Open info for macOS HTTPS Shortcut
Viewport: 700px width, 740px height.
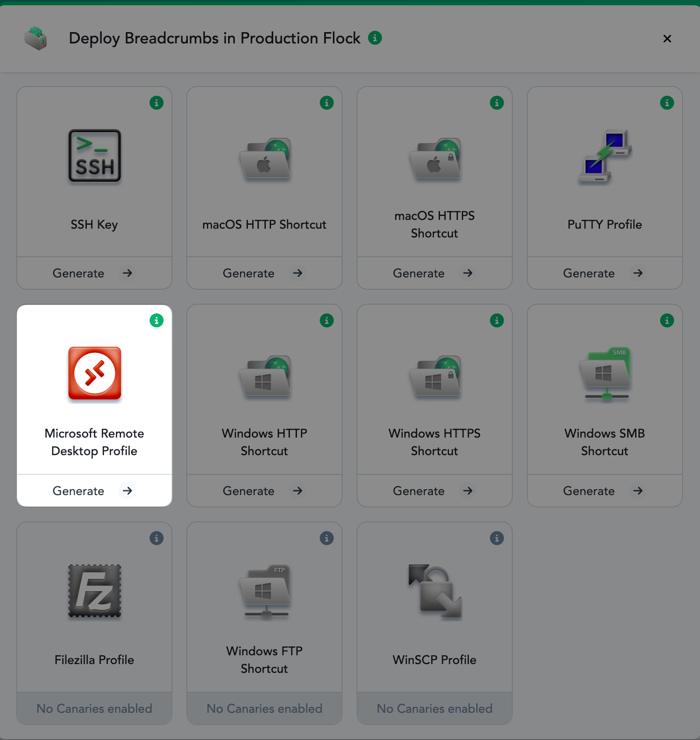tap(497, 103)
